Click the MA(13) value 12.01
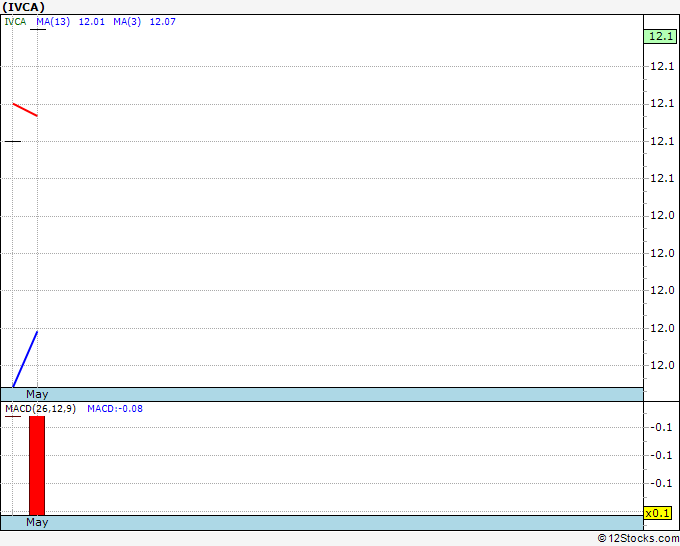 [92, 22]
